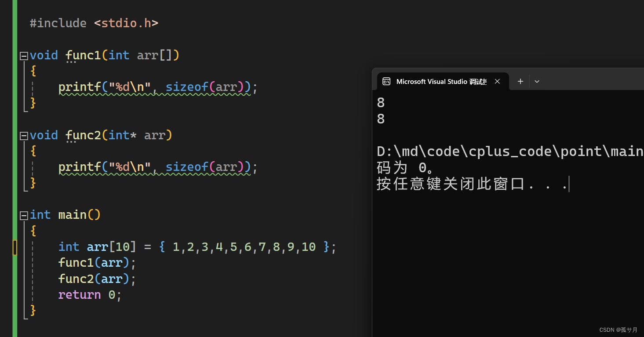
Task: Click the return 0; statement
Action: pos(90,295)
